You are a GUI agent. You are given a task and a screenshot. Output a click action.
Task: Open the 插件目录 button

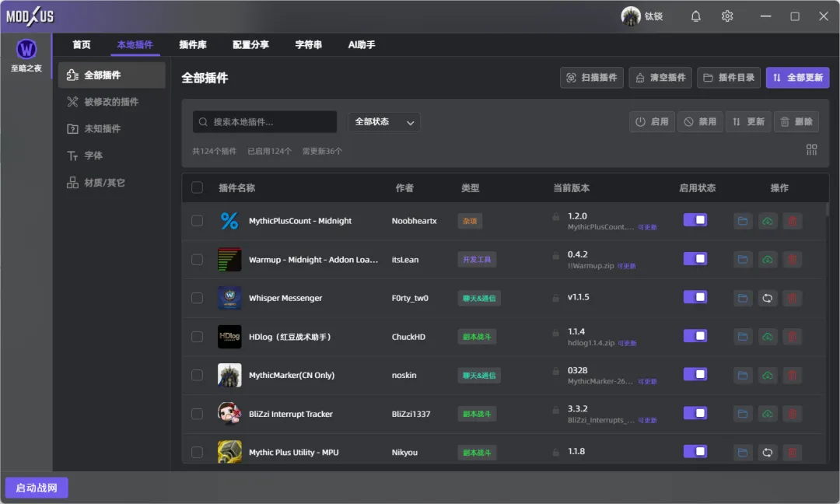click(x=729, y=78)
